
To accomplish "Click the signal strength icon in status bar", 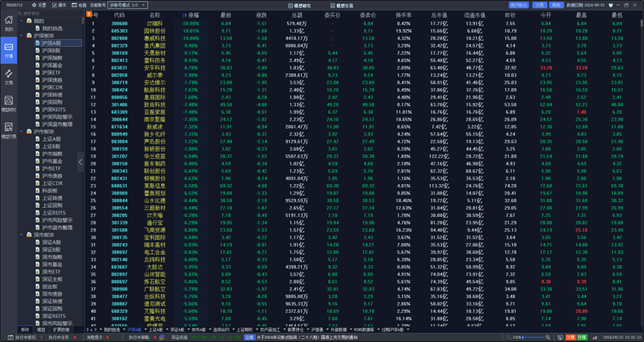I will click(595, 338).
